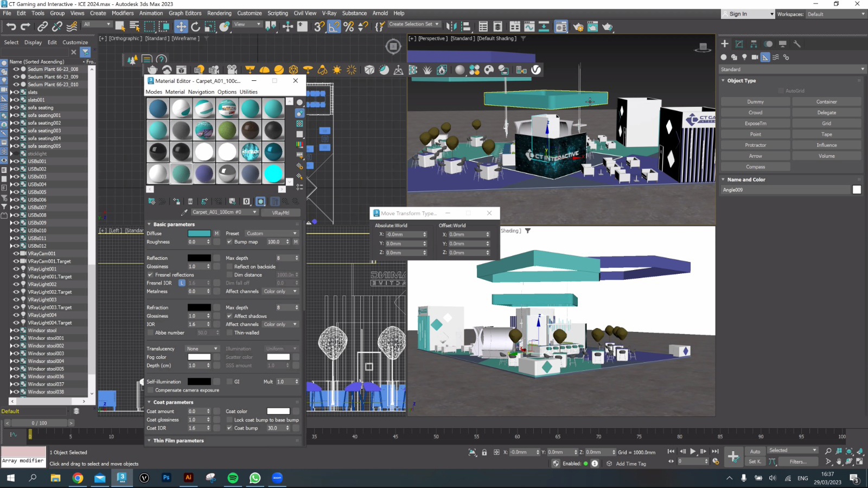Pick material from object with eyedropper

point(184,213)
